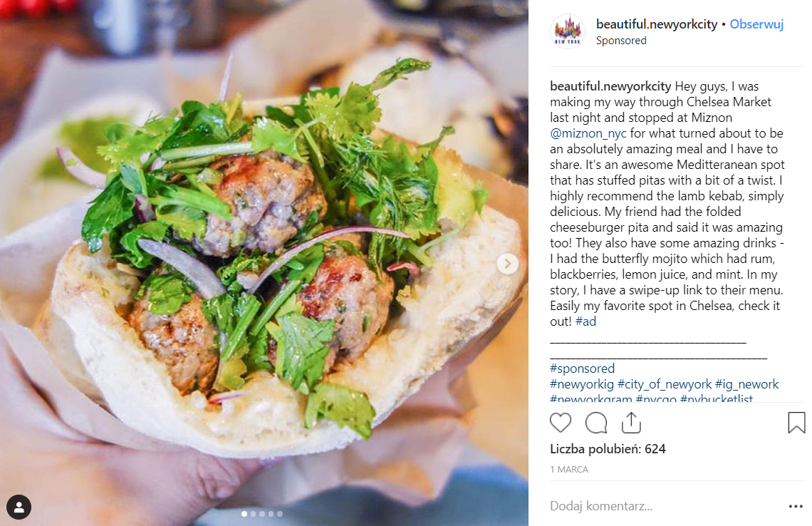
Task: Open comments via the speech bubble icon
Action: point(596,423)
